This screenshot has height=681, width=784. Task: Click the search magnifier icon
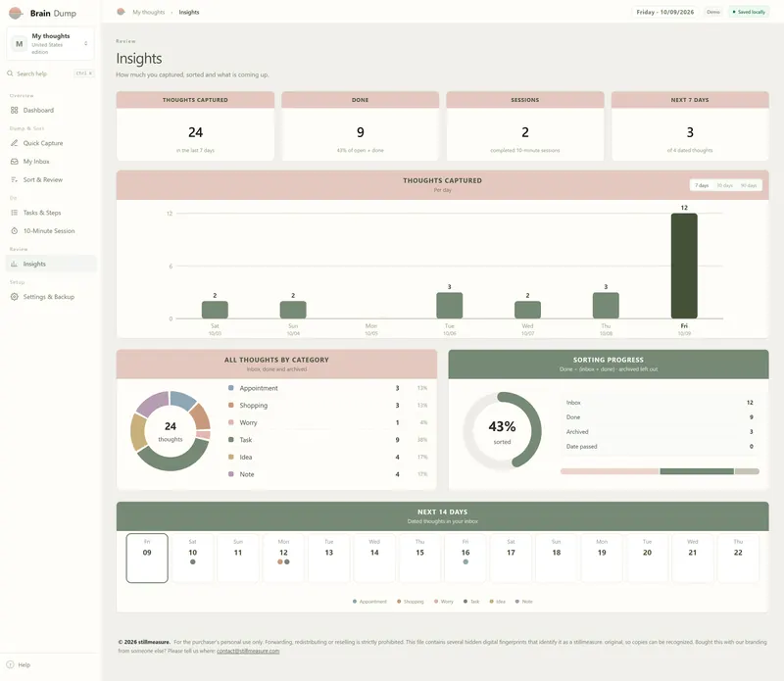[x=10, y=73]
